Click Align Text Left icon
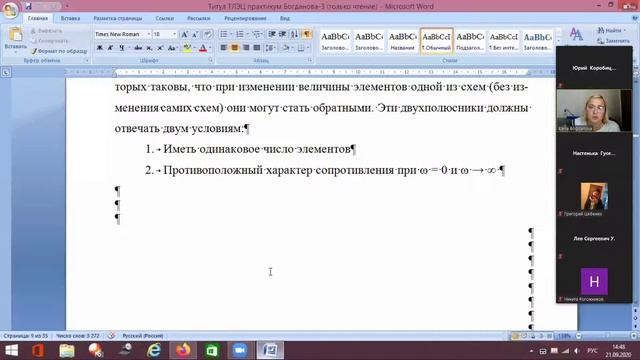The width and height of the screenshot is (640, 360). [x=224, y=48]
